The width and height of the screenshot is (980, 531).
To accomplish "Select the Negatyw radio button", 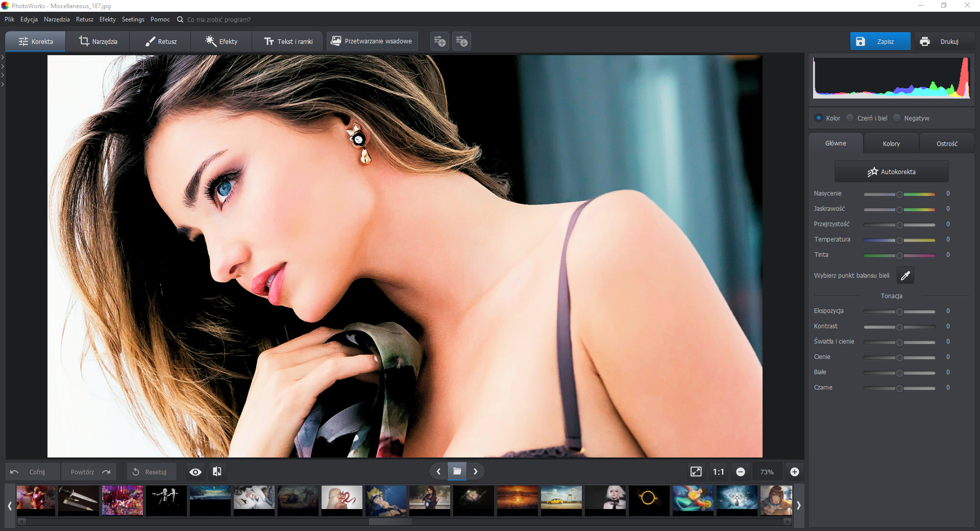I will point(897,118).
